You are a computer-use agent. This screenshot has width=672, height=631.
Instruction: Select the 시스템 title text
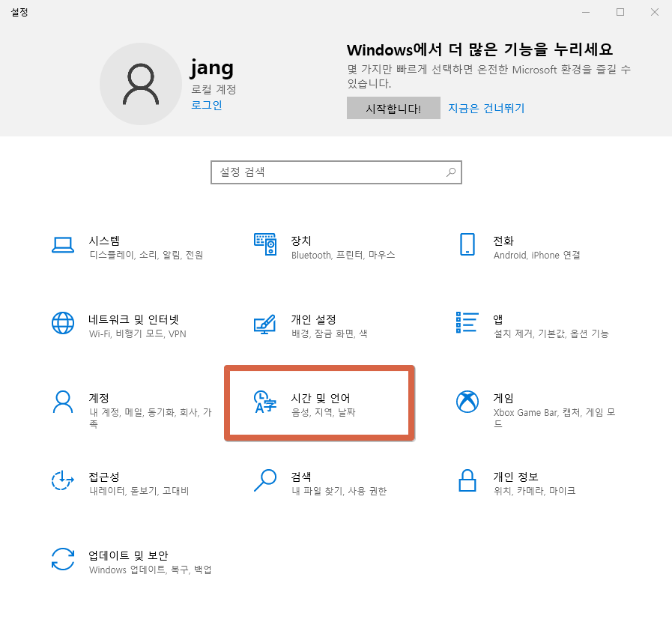click(104, 241)
